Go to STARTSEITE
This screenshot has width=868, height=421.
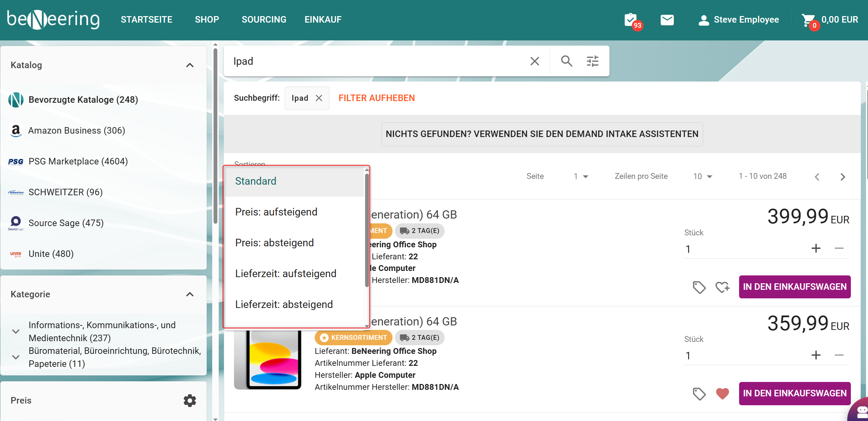click(x=146, y=20)
